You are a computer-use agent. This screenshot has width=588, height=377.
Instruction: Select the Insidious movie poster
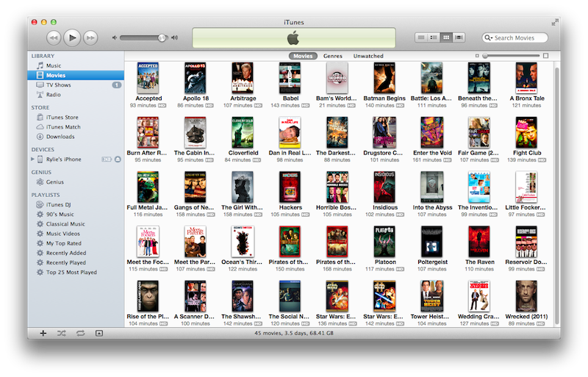[384, 187]
